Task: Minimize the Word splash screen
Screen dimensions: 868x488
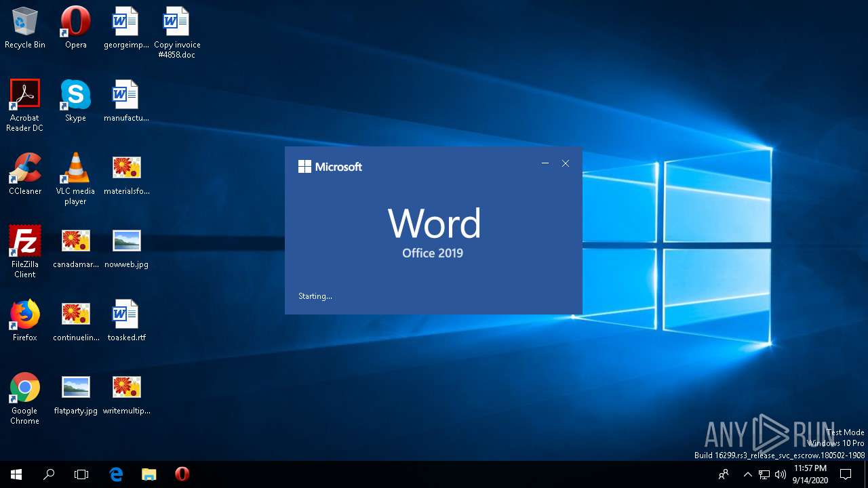Action: (x=545, y=163)
